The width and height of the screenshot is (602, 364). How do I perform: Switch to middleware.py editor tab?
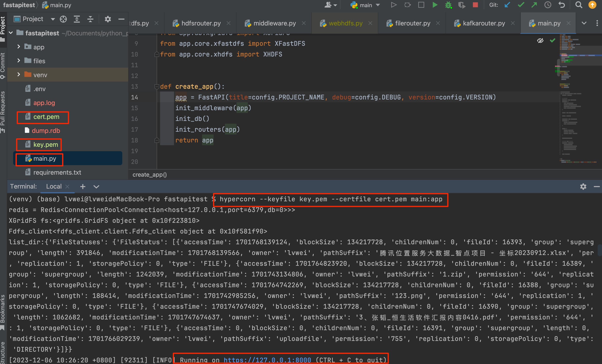pos(275,23)
